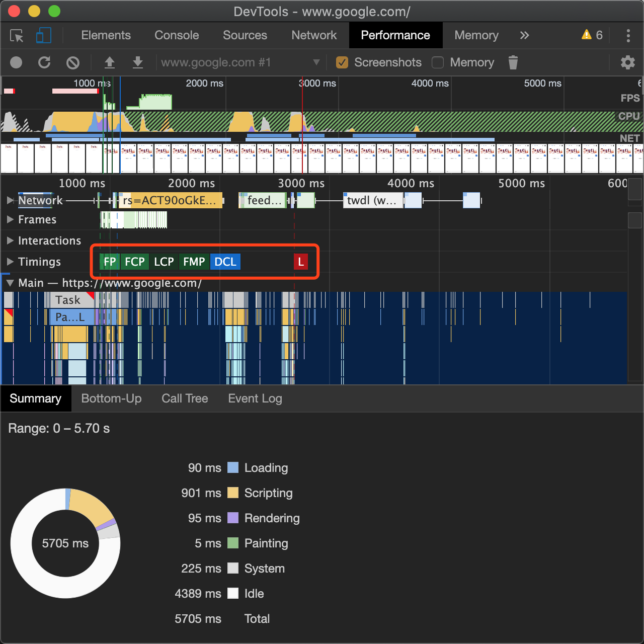Open the warnings count badge showing 6
Viewport: 644px width, 644px height.
point(592,35)
